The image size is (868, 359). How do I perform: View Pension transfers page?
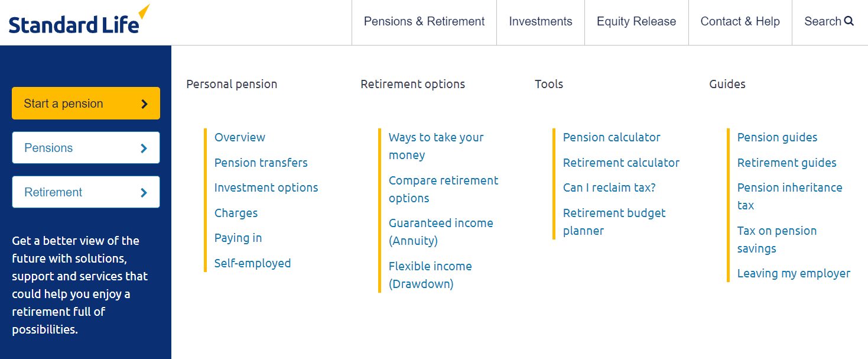click(261, 163)
